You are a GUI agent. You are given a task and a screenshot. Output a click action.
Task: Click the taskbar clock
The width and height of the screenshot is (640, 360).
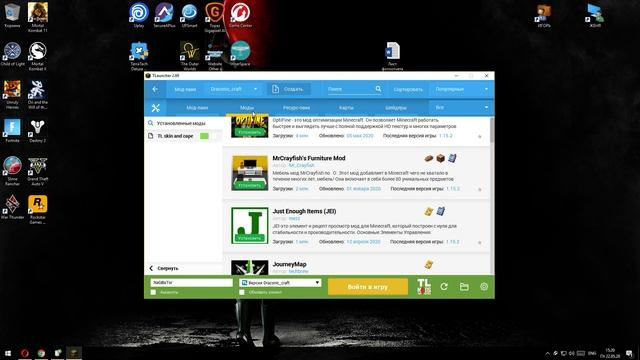click(610, 353)
